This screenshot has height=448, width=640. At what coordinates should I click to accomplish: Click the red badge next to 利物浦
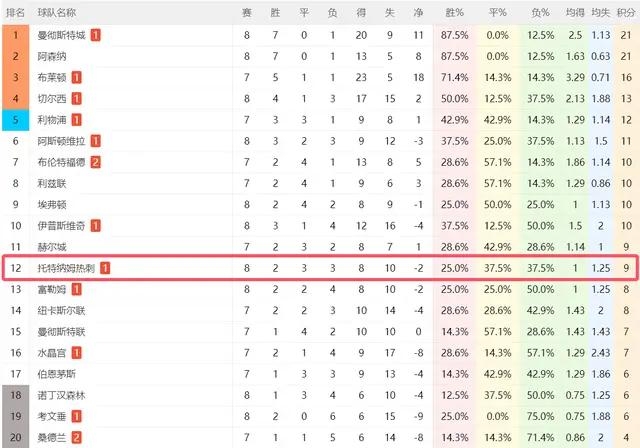[76, 120]
